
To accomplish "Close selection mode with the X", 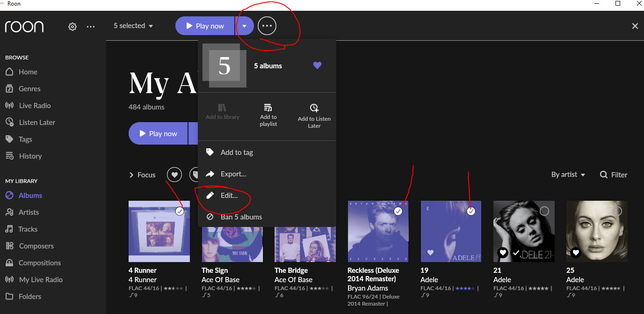I will [635, 26].
